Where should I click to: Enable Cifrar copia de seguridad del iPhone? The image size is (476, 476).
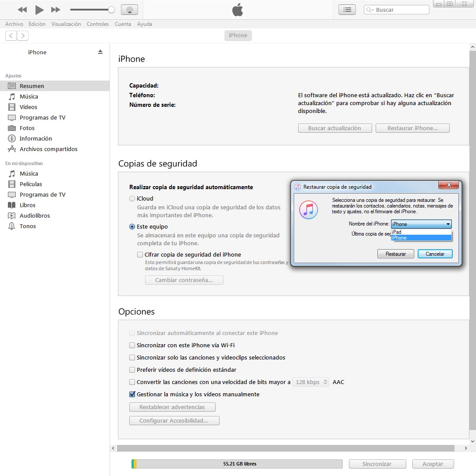click(140, 254)
